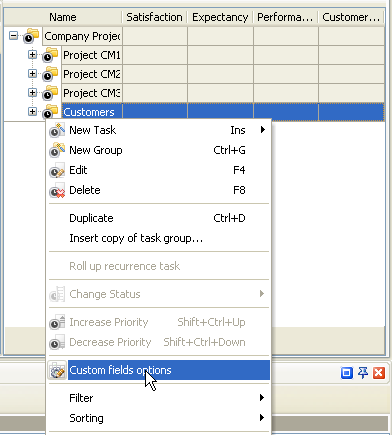
Task: Click the New Group menu icon
Action: 57,150
